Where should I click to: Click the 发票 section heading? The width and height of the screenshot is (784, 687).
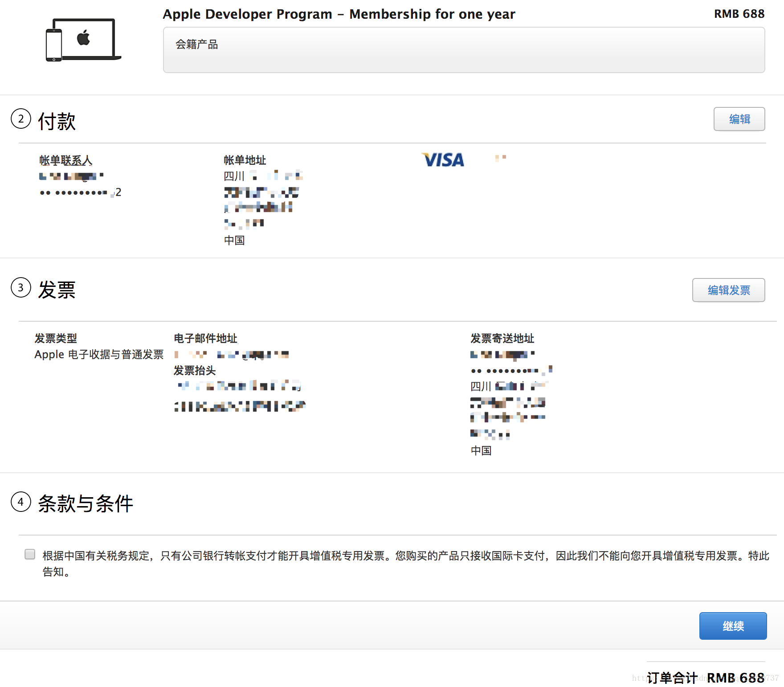tap(57, 290)
